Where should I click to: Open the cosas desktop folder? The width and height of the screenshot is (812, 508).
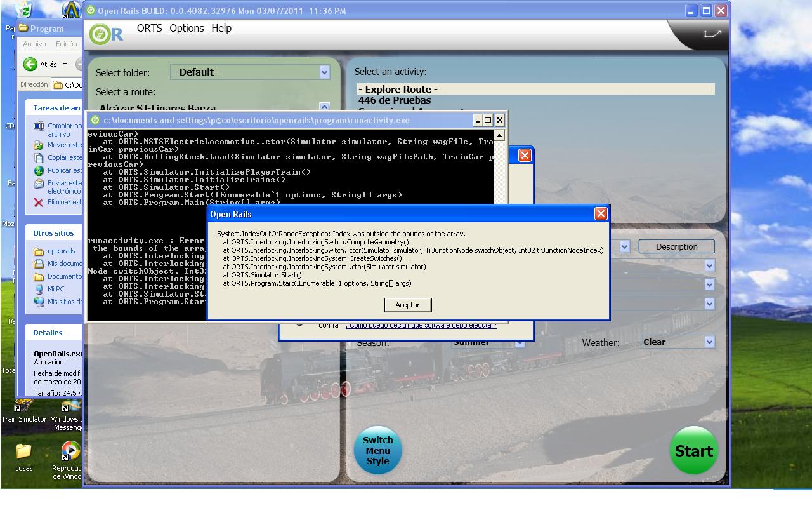(x=23, y=451)
